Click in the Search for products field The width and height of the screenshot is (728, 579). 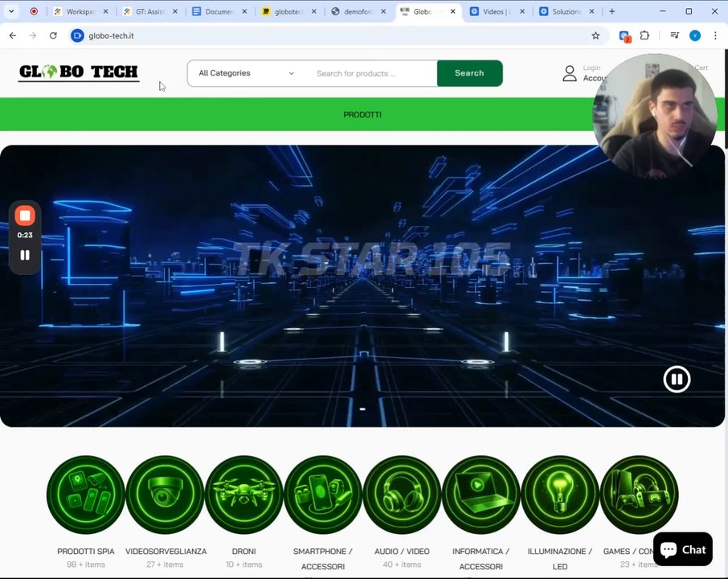[x=370, y=73]
